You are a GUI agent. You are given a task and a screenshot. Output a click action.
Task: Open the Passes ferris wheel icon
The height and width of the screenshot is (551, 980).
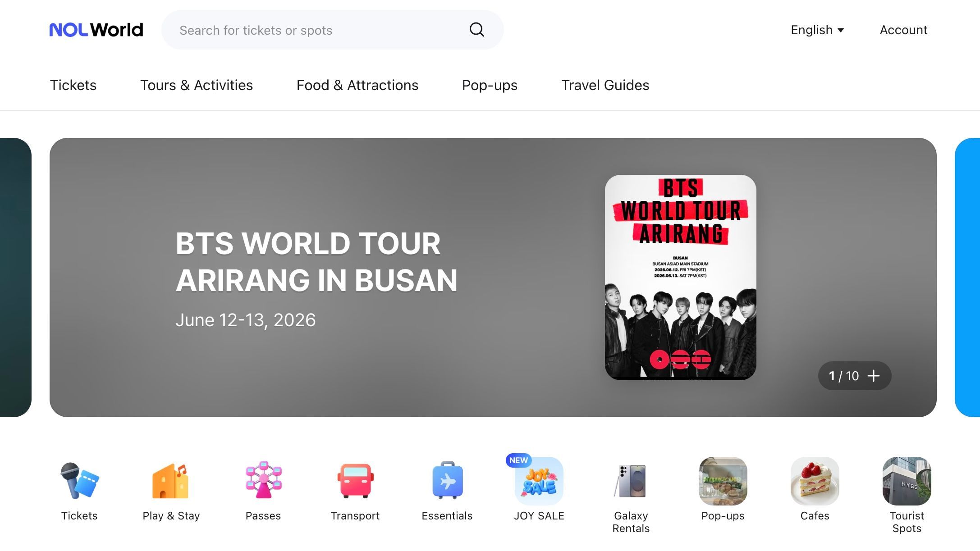(x=263, y=480)
